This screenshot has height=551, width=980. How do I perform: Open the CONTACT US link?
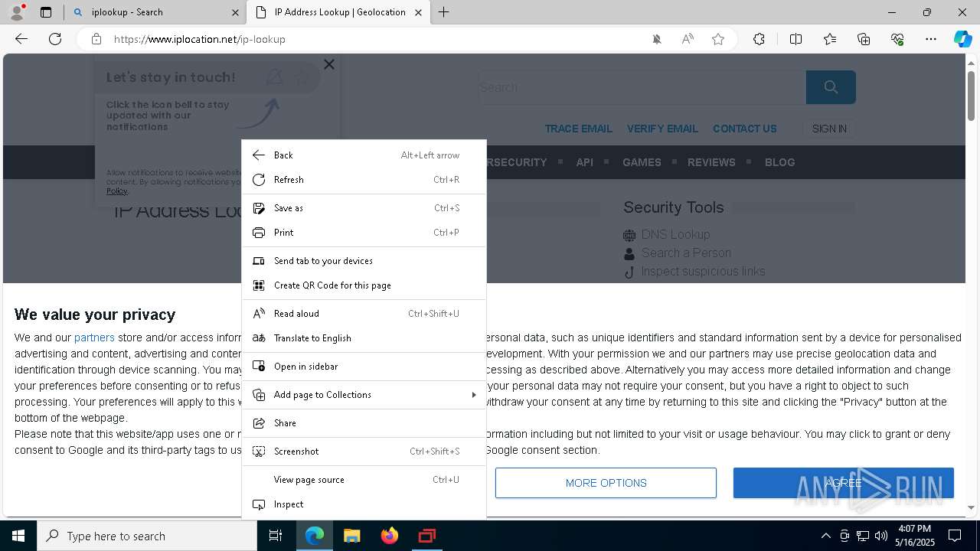(745, 129)
